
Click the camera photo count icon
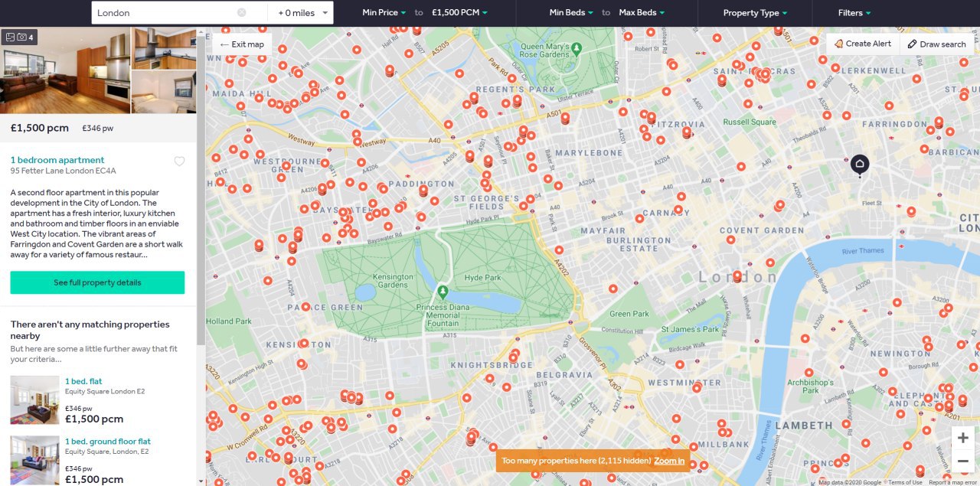pos(22,37)
